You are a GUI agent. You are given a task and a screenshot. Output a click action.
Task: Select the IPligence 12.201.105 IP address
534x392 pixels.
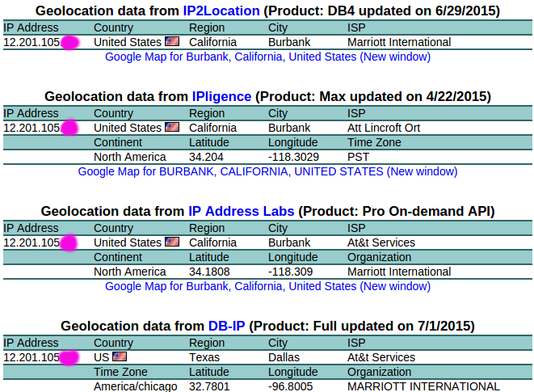click(32, 128)
